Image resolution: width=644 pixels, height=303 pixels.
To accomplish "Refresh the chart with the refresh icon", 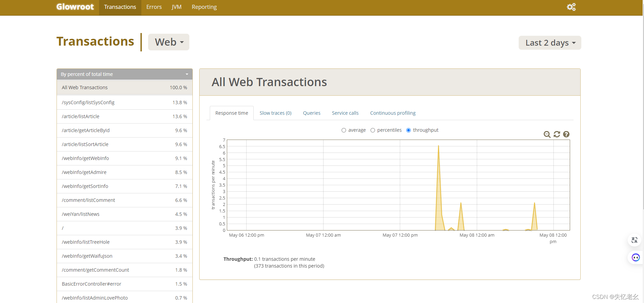I will tap(557, 134).
